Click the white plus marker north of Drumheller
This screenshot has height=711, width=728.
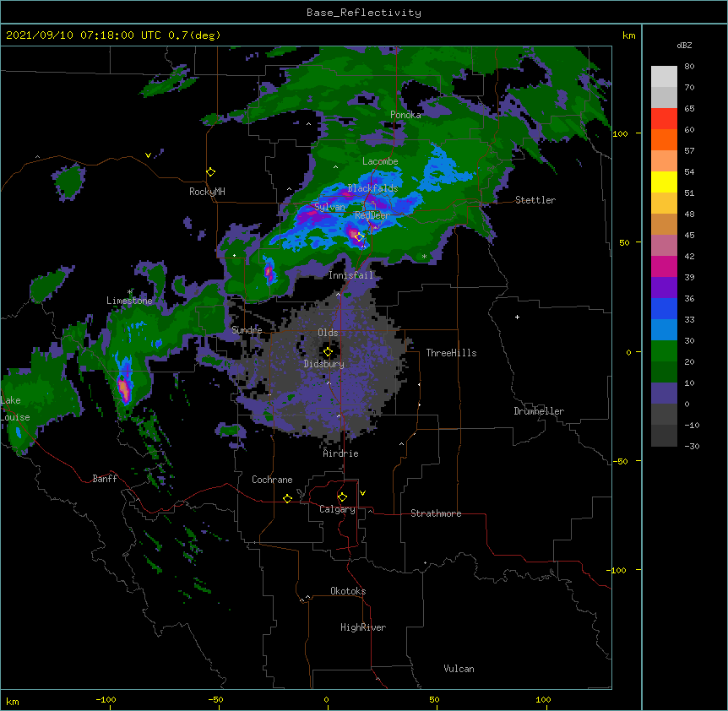(517, 317)
